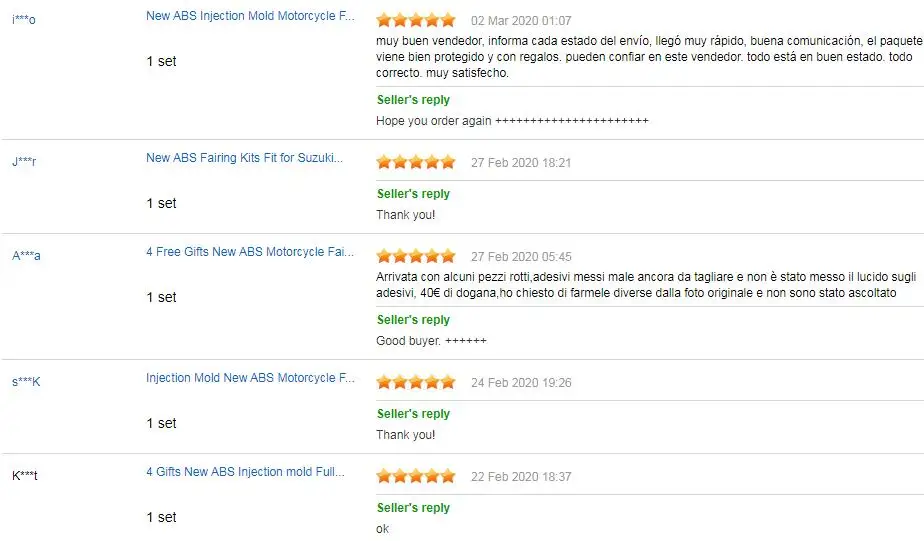Screen dimensions: 924x541
Task: Click star rating on i***o's review
Action: pyautogui.click(x=416, y=21)
